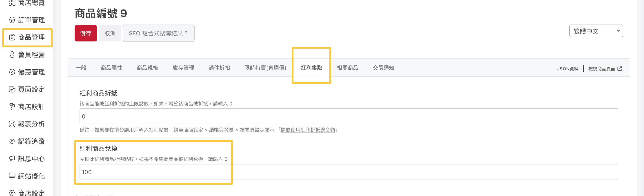Click the 網站優化 monitor icon
This screenshot has width=644, height=196.
coord(12,176)
